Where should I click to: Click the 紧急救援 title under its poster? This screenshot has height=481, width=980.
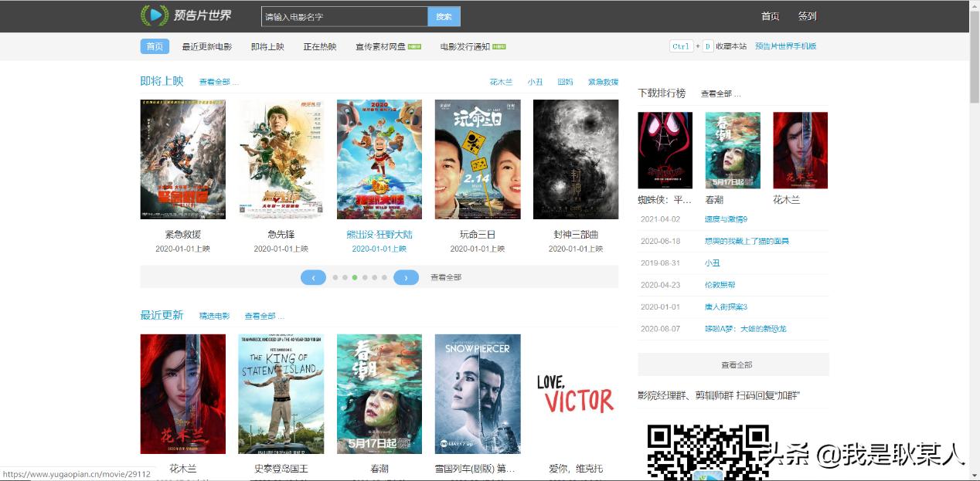coord(183,234)
